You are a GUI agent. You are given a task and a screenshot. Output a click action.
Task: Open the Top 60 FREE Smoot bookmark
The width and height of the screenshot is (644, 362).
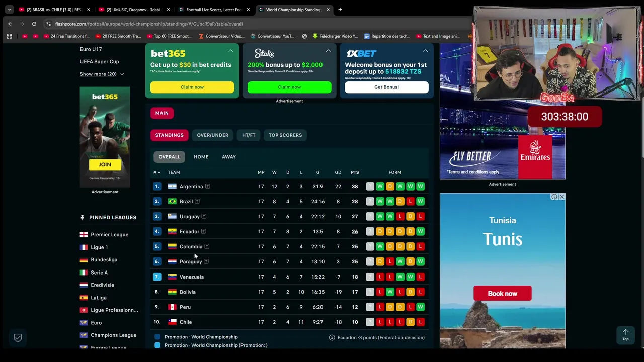coord(170,36)
